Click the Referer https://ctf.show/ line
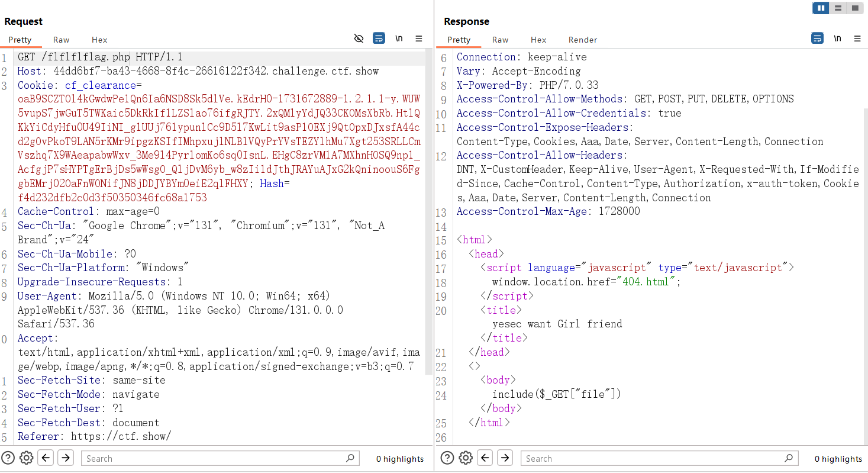The image size is (868, 473). [95, 436]
